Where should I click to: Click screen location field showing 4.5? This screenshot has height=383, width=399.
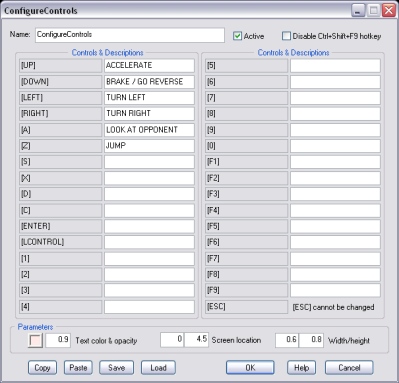click(x=197, y=340)
